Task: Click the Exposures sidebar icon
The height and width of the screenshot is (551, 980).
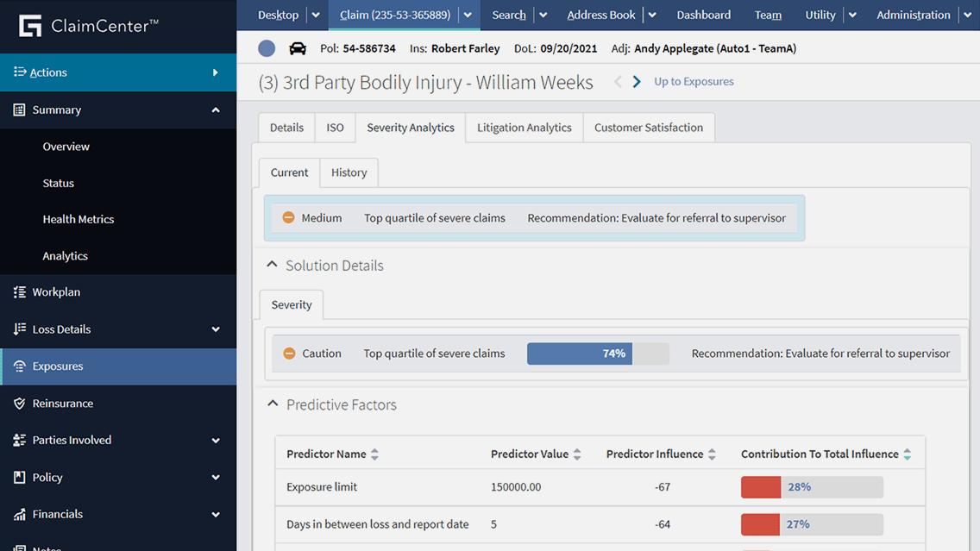Action: 18,366
